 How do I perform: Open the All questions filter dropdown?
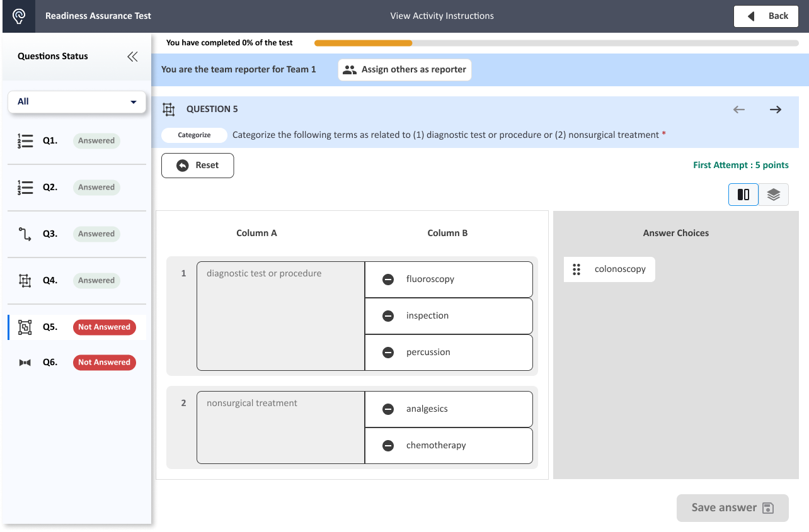[x=77, y=101]
